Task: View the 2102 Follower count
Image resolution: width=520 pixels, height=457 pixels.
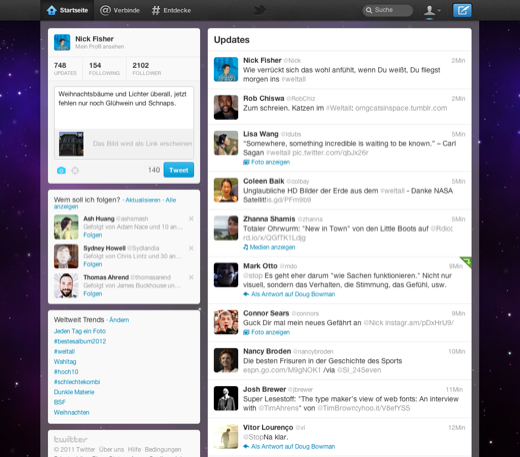Action: click(147, 69)
